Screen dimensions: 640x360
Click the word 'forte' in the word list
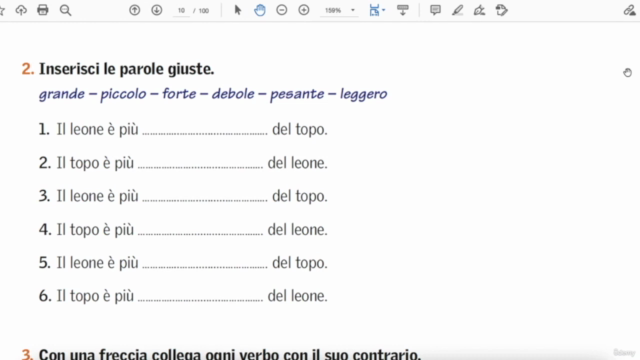pos(179,94)
